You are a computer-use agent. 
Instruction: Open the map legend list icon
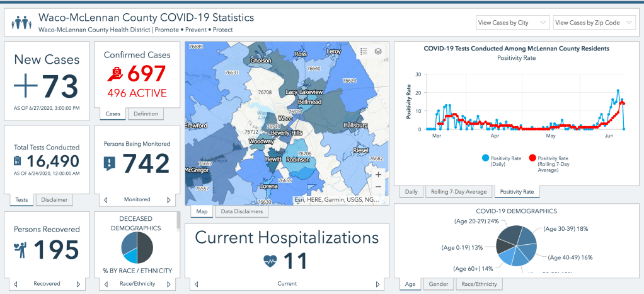(x=364, y=52)
